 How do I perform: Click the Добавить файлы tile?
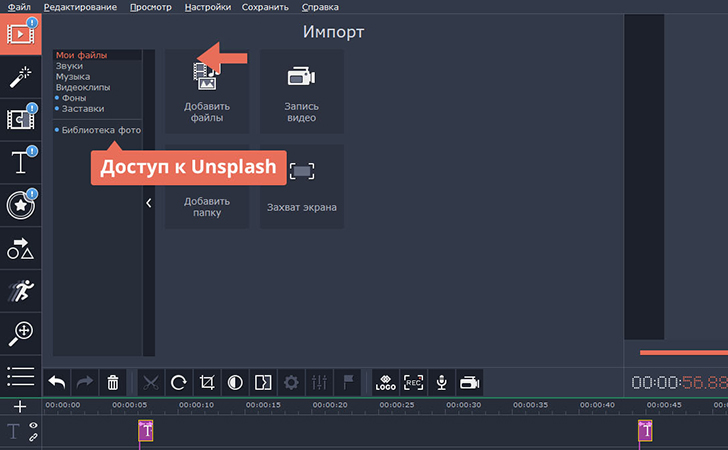(207, 91)
